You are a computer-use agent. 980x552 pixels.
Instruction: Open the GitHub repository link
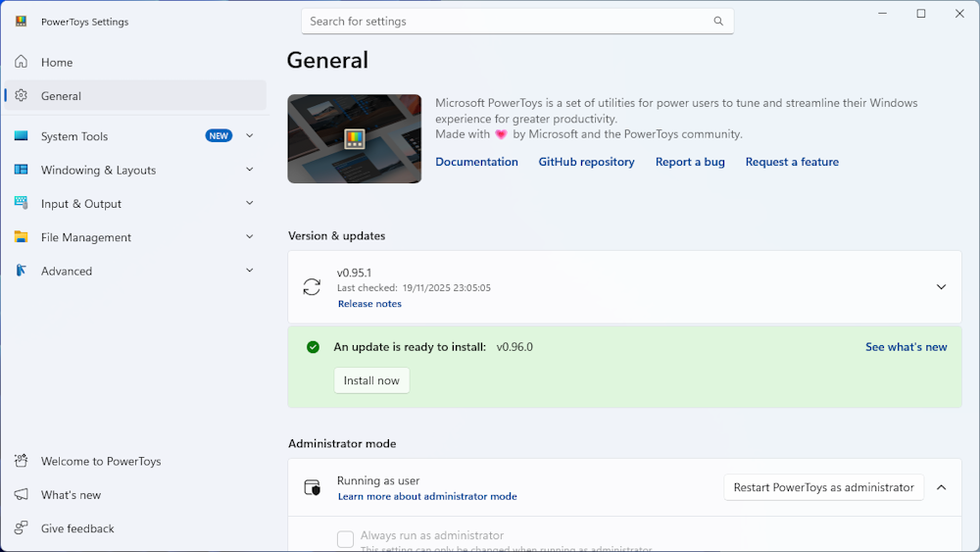586,162
